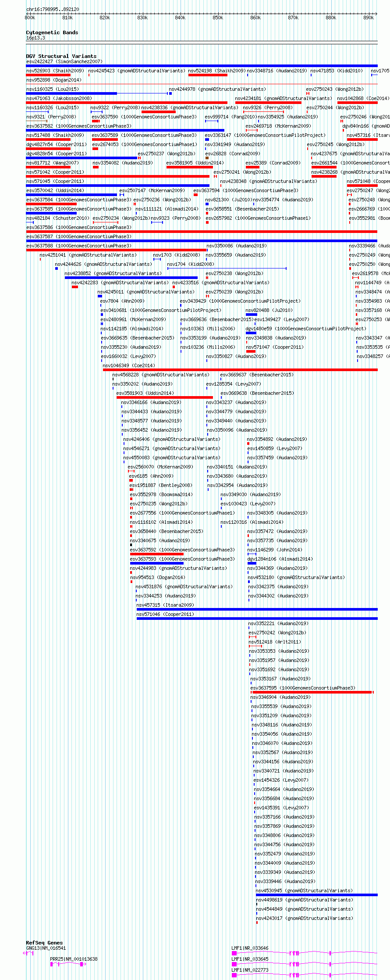
Task: Click the chr16:798995..892120 region label
Action: 53,9
